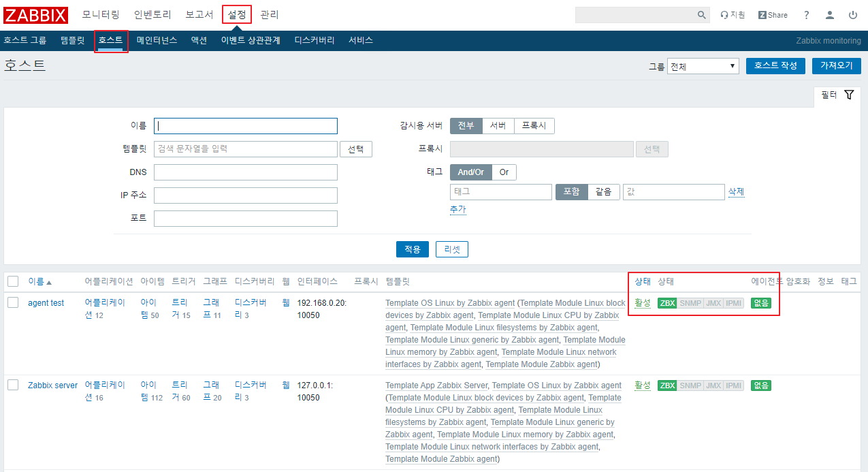Click the 호스트 작성 button

coord(776,66)
